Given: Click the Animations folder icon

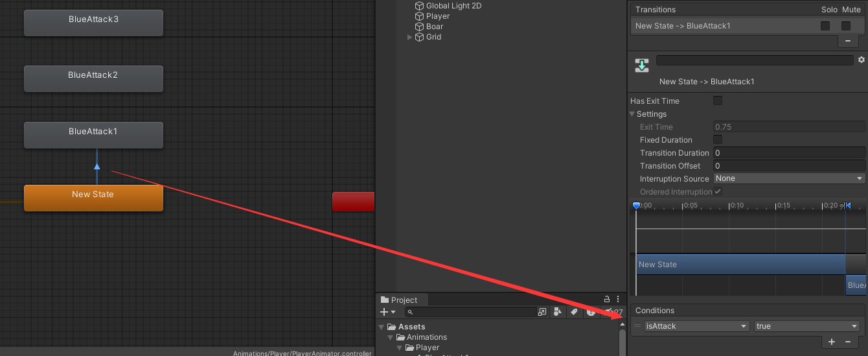Looking at the screenshot, I should [401, 337].
